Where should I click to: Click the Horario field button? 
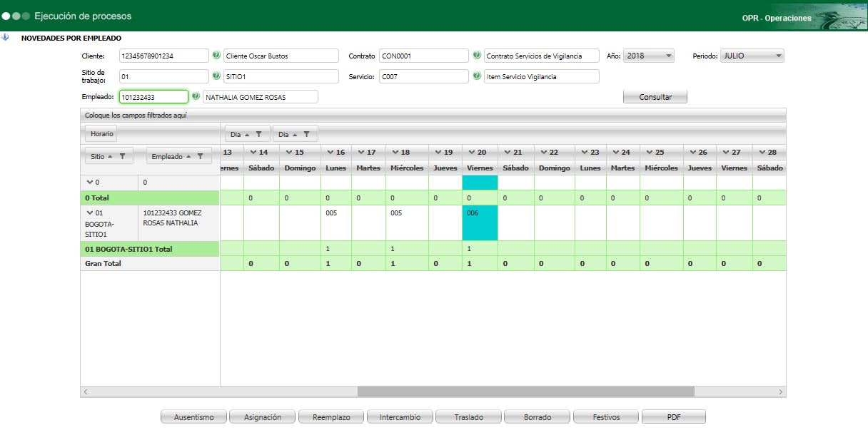[x=102, y=134]
